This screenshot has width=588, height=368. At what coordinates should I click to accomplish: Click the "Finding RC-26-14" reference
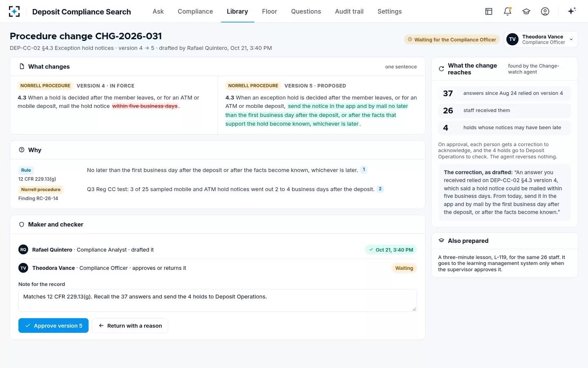(38, 198)
